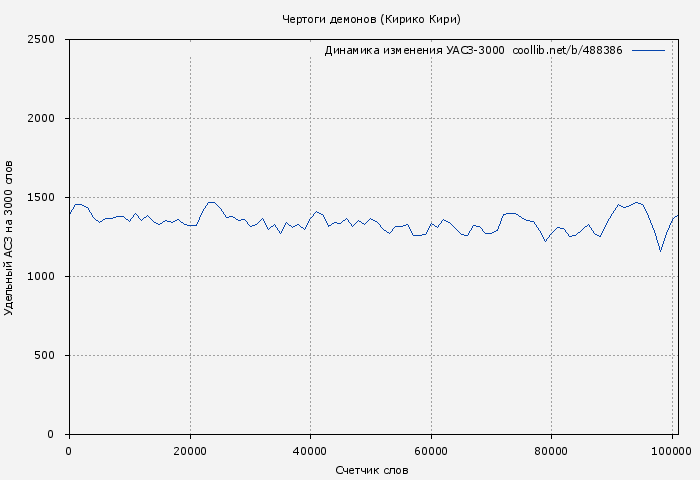Screen dimensions: 700x480
Task: Click the line's dip just before 80000 words
Action: pos(545,242)
